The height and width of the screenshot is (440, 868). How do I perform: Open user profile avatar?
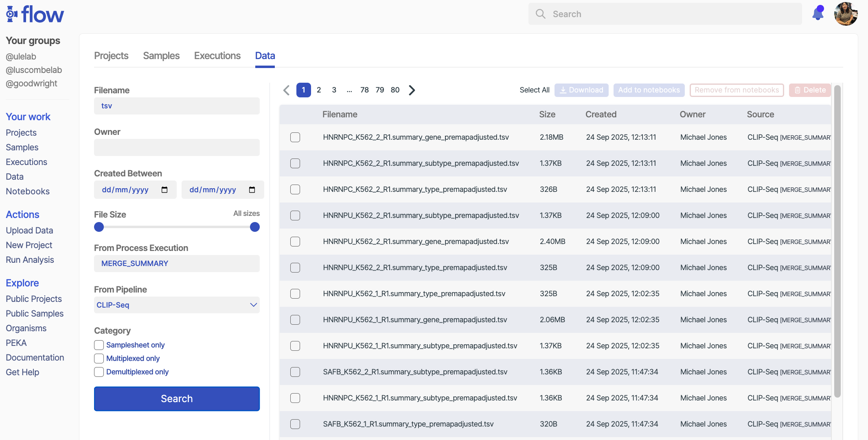(846, 14)
